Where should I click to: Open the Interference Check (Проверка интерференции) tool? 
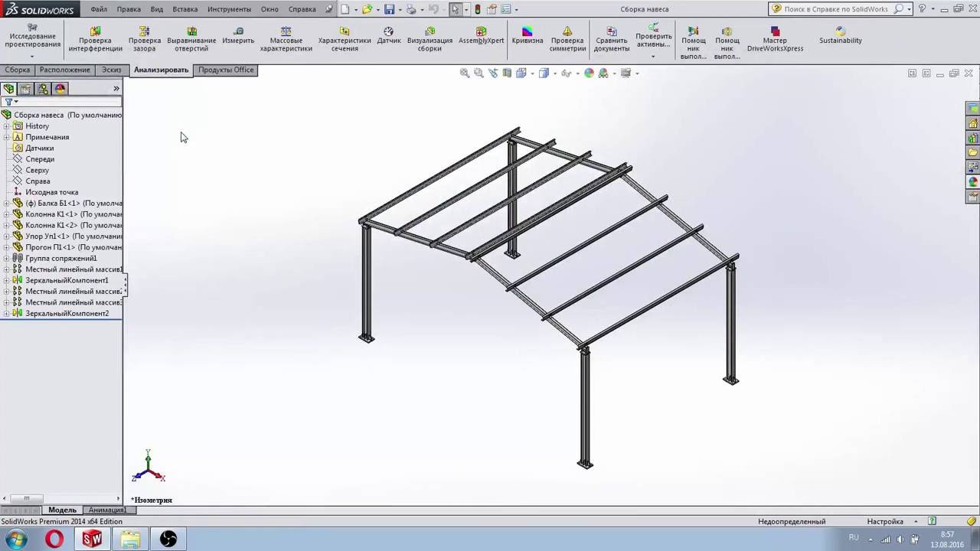[x=95, y=39]
